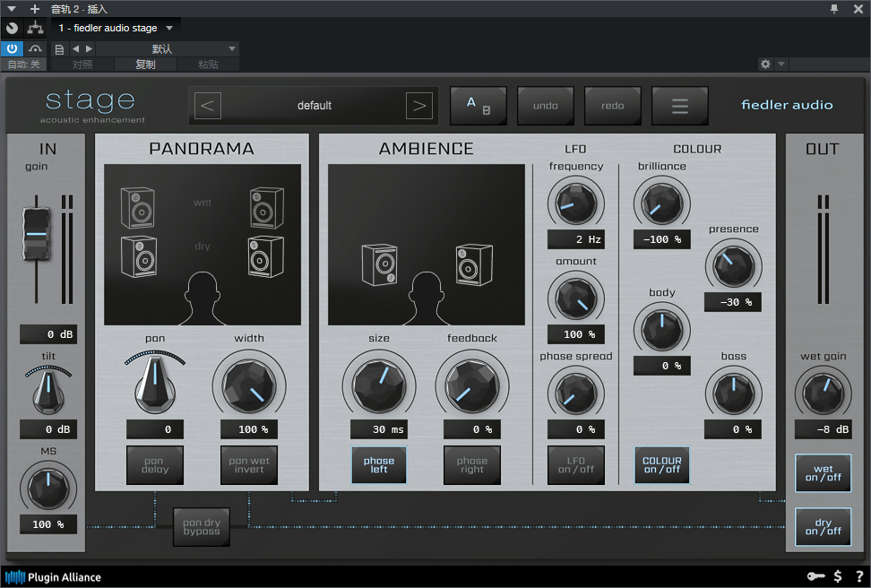Click the feedback knob
Screen dimensions: 871x588
(472, 385)
